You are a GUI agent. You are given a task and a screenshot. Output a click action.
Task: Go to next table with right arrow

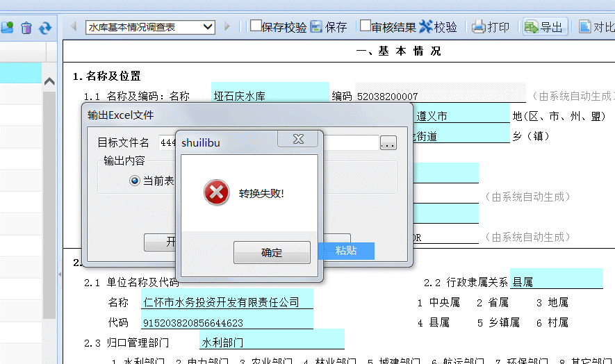tap(227, 26)
